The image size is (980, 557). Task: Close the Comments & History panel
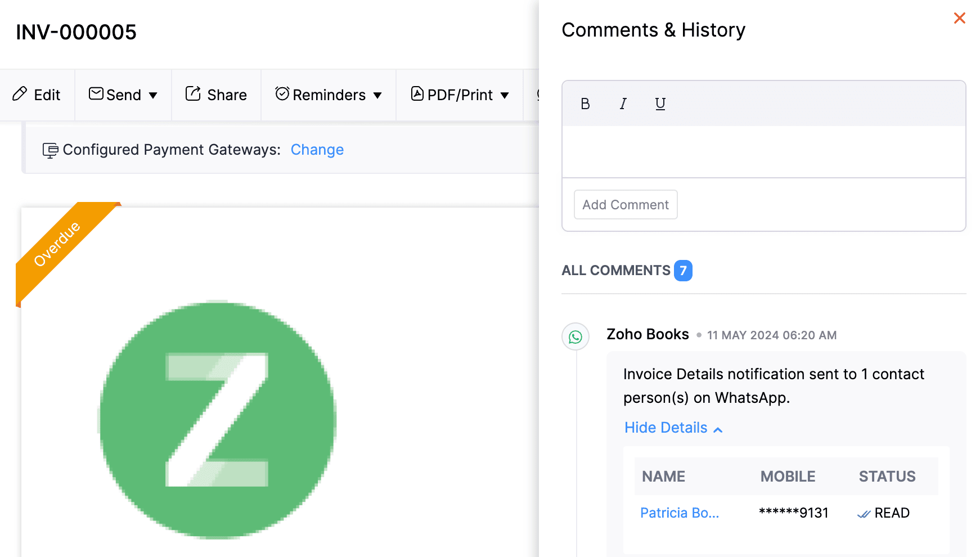[x=959, y=19]
